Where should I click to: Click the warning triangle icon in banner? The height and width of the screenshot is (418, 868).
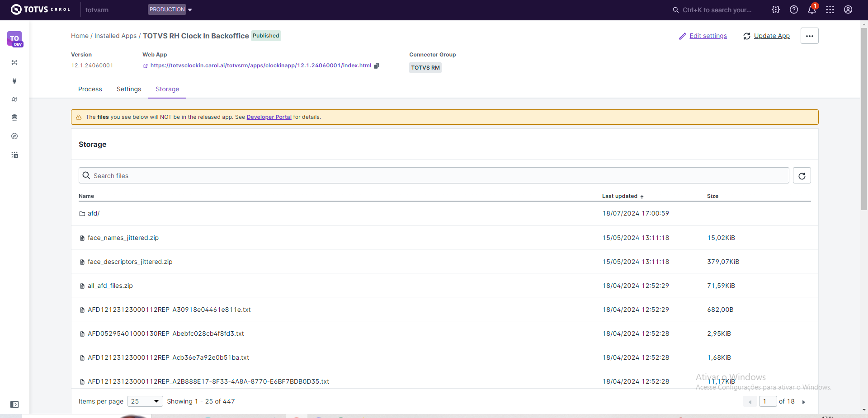pyautogui.click(x=79, y=117)
